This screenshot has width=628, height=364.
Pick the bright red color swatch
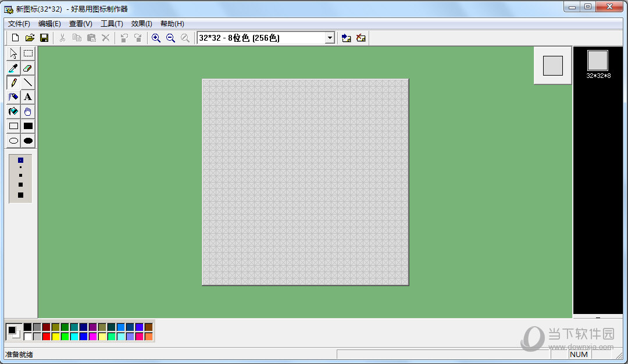[46, 336]
